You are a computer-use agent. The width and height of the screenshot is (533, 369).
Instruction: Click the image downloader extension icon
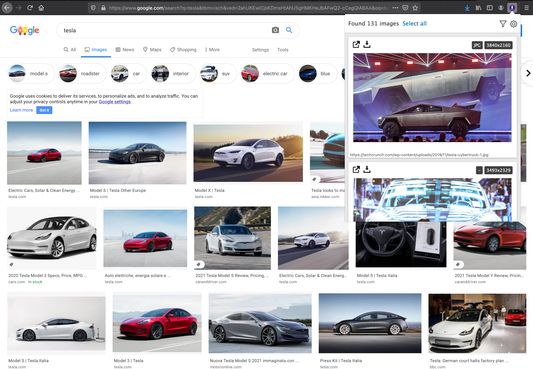512,7
